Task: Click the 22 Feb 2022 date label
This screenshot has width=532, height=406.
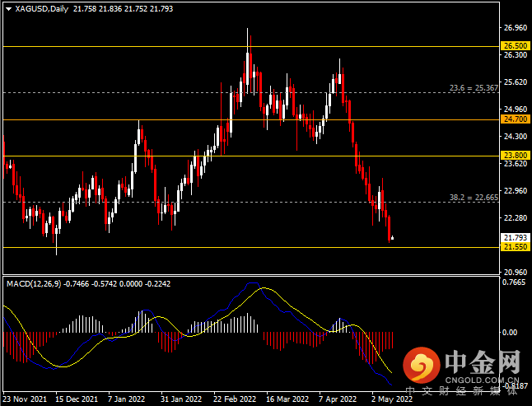Action: 235,399
